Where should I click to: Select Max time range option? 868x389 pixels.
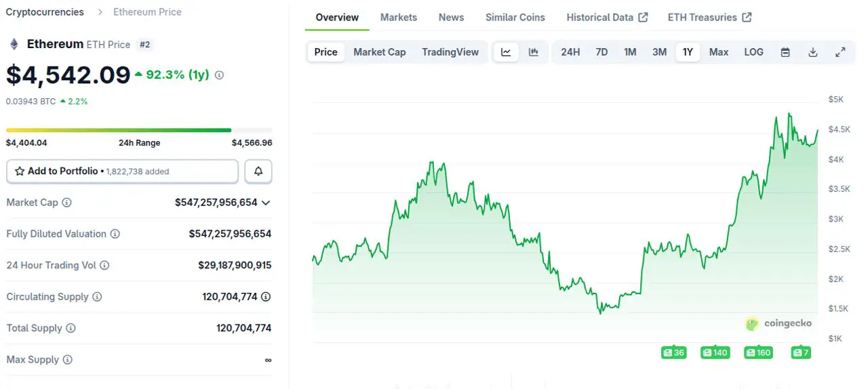719,52
